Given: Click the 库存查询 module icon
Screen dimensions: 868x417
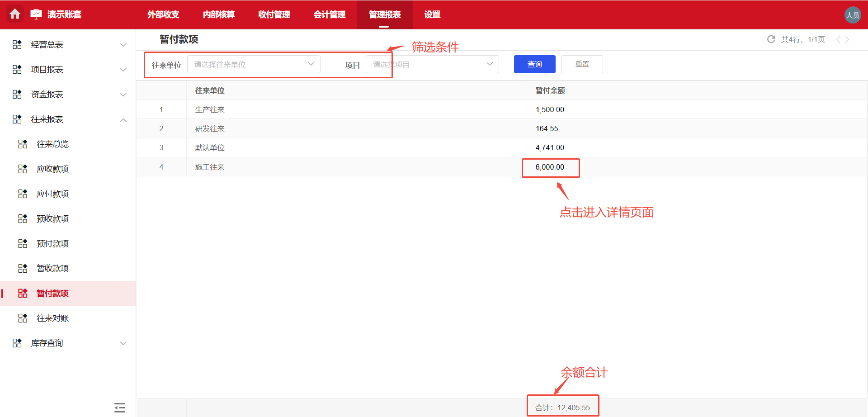Looking at the screenshot, I should tap(17, 343).
